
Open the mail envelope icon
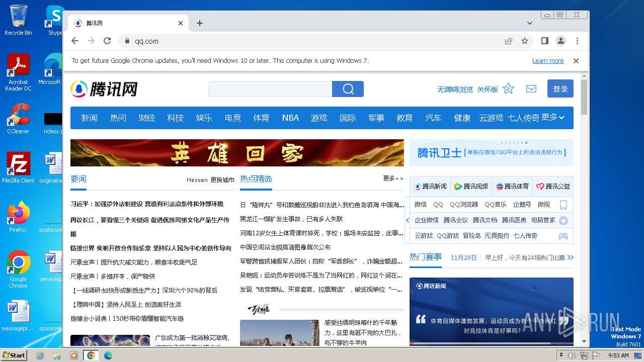(x=531, y=89)
